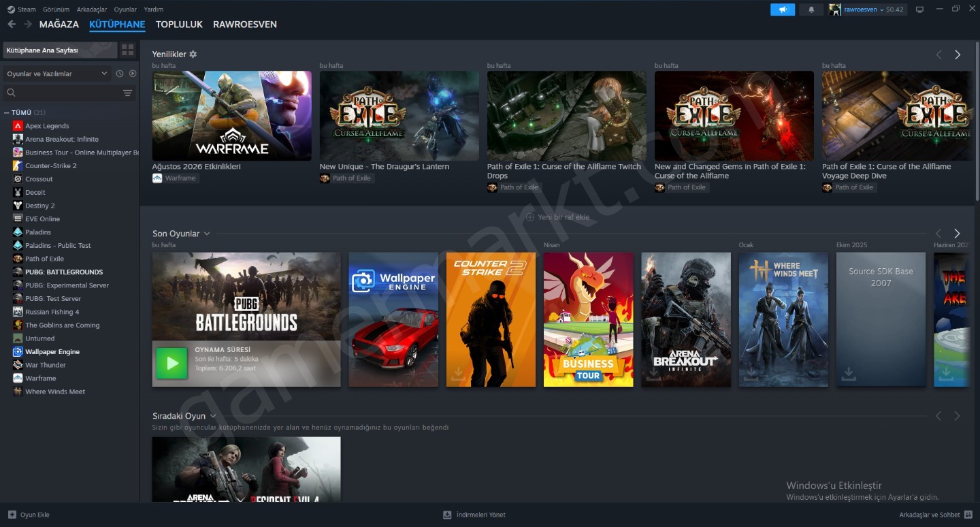Open the Ağustos 2026 Etkinlikleri news thumbnail
Image resolution: width=980 pixels, height=527 pixels.
click(231, 116)
